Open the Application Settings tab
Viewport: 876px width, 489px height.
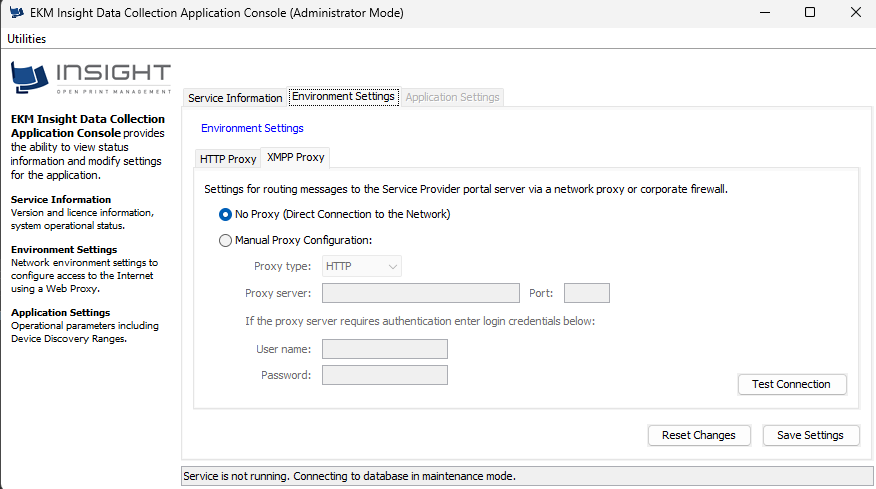[x=452, y=97]
